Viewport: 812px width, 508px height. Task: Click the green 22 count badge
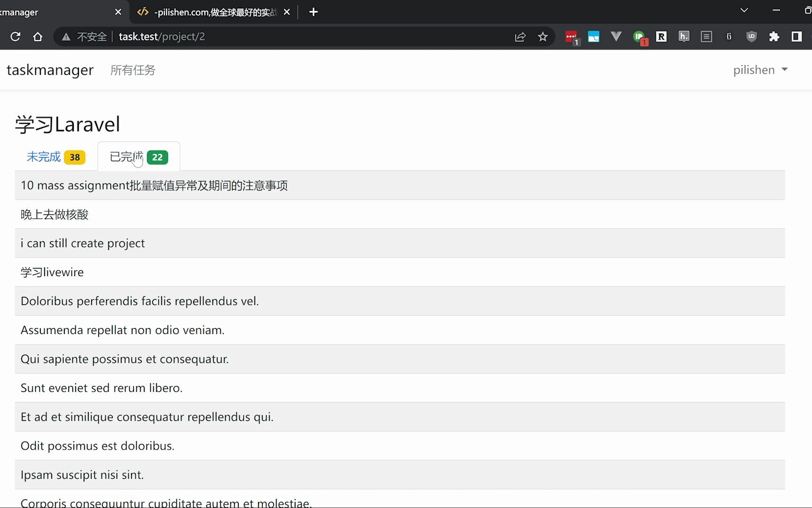point(157,157)
